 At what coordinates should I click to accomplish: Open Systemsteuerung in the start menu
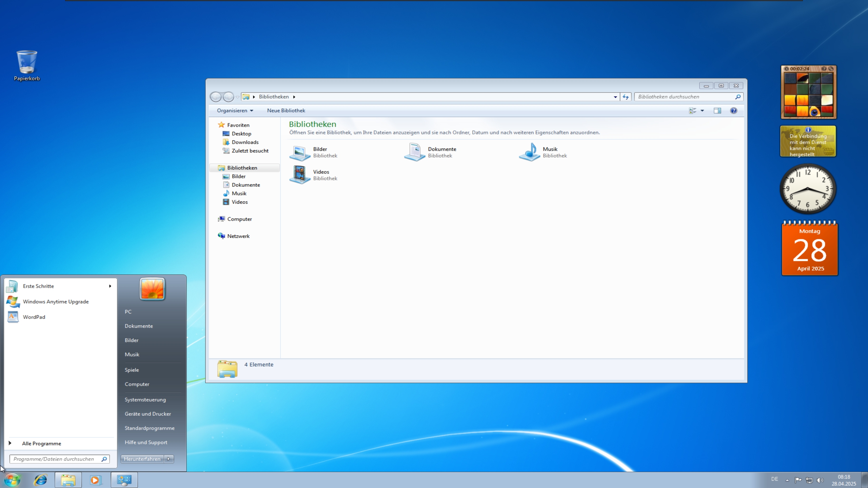[x=145, y=400]
